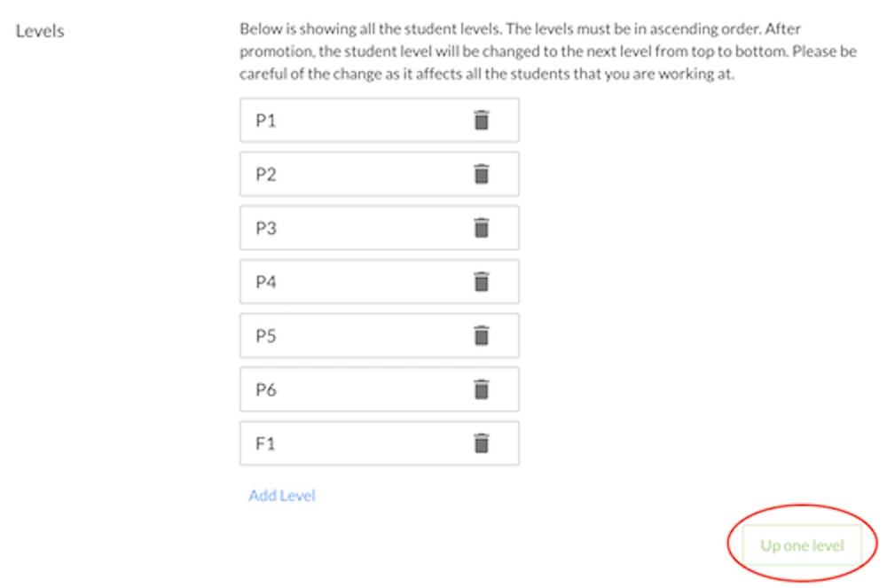
Task: Click the 'Below is showing all' description line
Action: 520,28
